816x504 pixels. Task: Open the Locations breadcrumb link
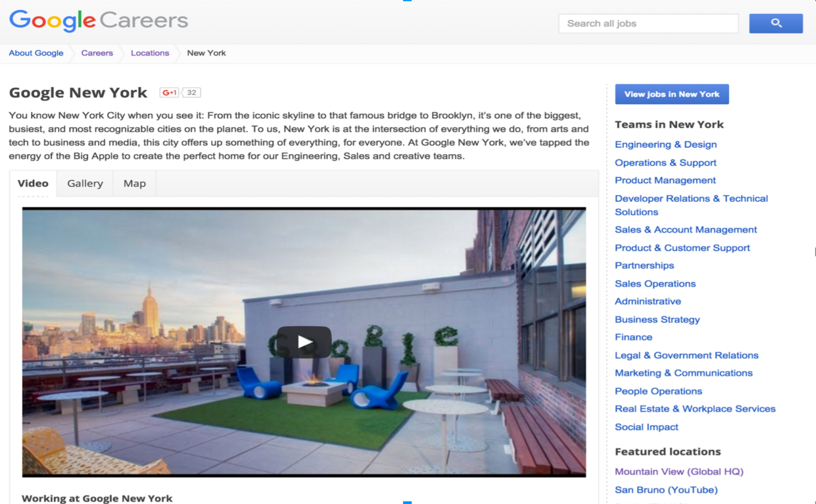coord(150,53)
